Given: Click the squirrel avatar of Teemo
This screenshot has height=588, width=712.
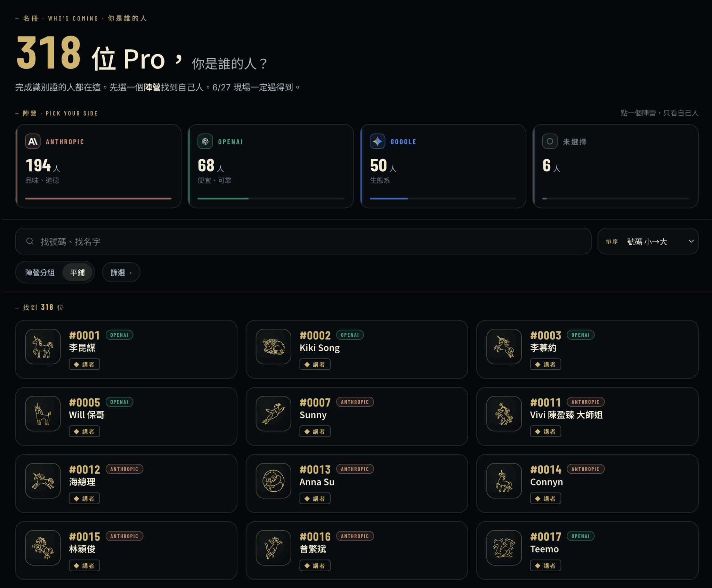Looking at the screenshot, I should click(504, 548).
